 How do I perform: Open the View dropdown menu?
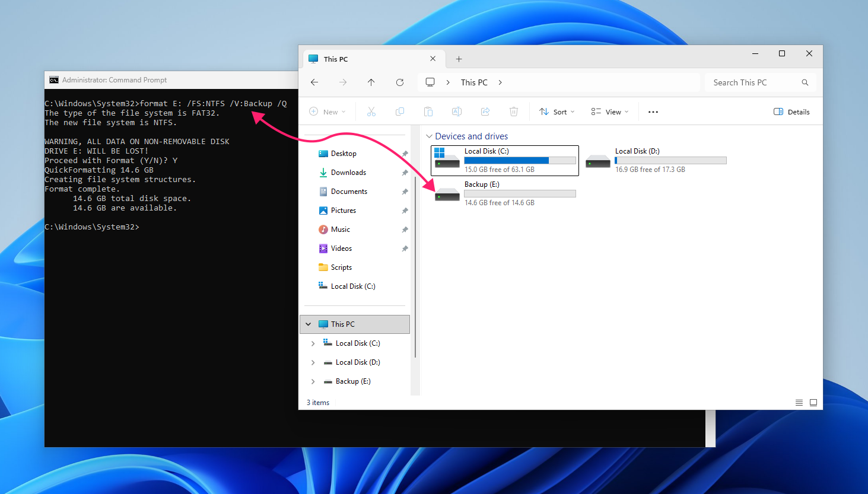[610, 111]
